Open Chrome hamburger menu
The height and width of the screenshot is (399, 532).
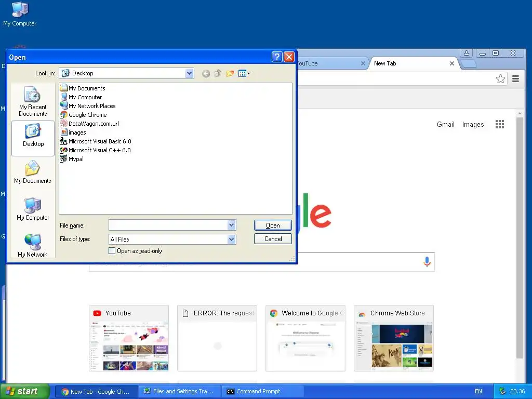[x=515, y=79]
